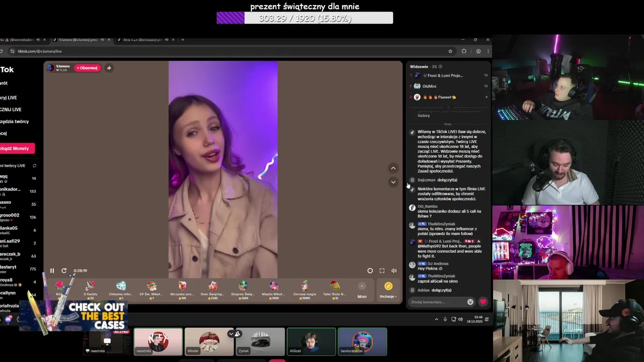644x362 pixels.
Task: View site information icon in address bar
Action: click(x=13, y=51)
